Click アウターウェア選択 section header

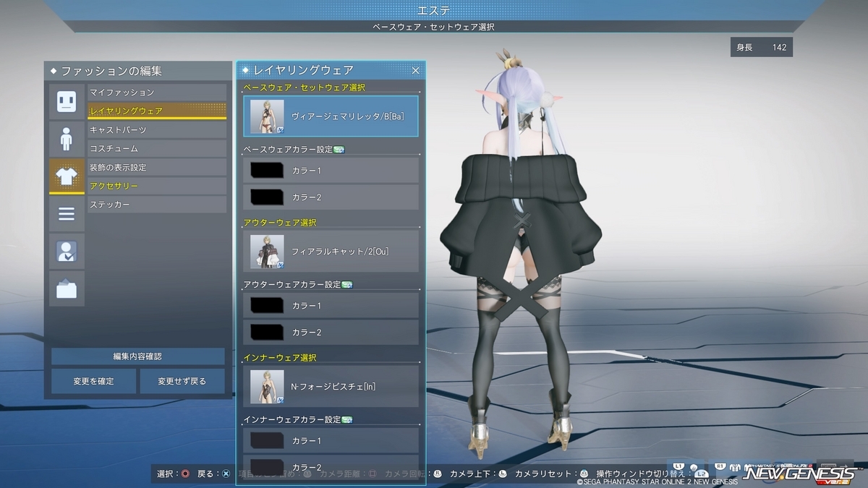280,223
